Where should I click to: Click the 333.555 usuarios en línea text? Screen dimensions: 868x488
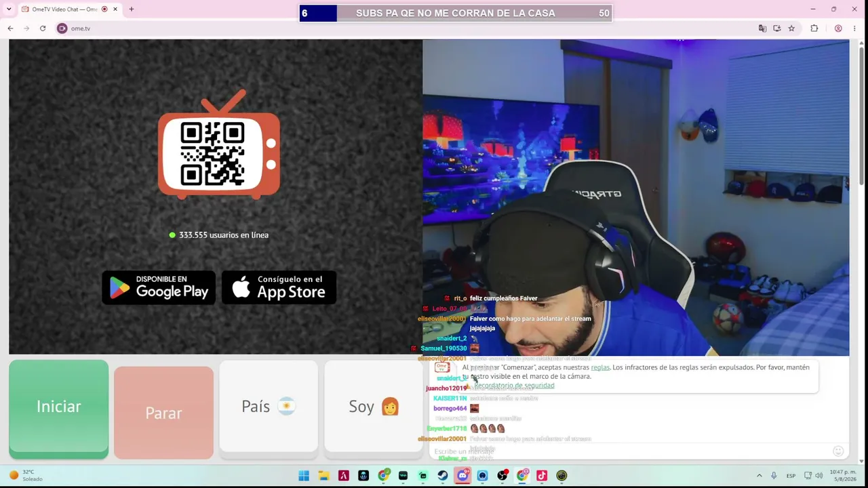(224, 235)
